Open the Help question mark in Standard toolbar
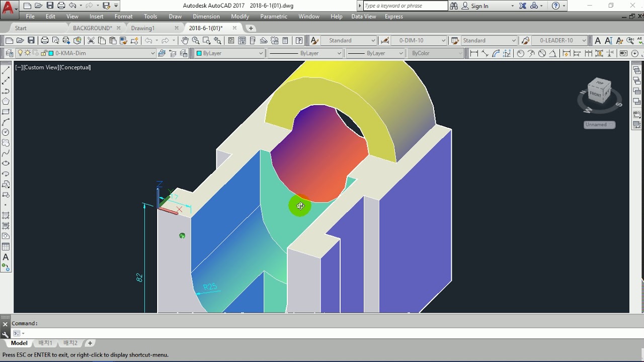Viewport: 644px width, 362px height. (x=299, y=40)
